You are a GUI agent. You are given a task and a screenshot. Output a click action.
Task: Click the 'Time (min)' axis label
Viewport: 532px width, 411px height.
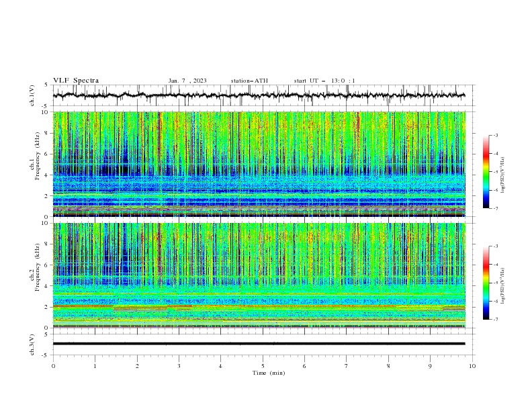click(269, 373)
